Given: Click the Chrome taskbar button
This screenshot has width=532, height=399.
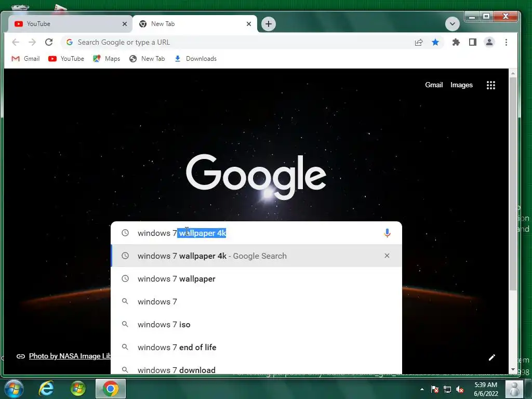Looking at the screenshot, I should [x=111, y=389].
